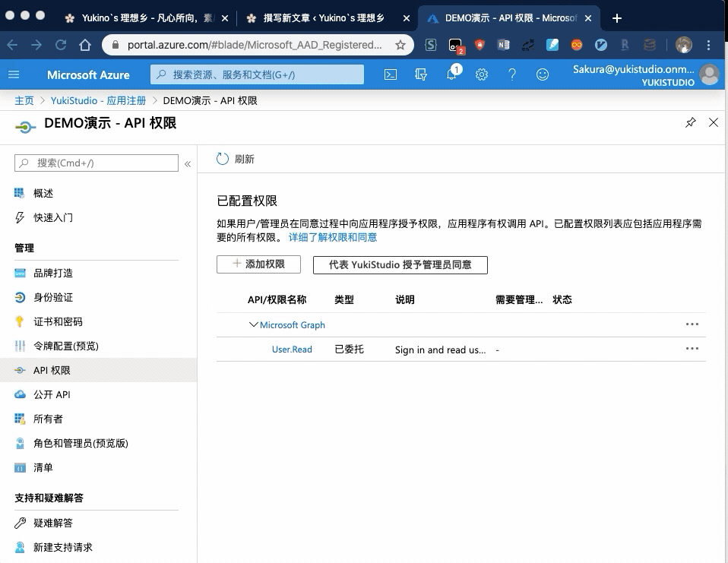Open the 详细了解权限和同意 link
The height and width of the screenshot is (563, 728).
tap(332, 238)
